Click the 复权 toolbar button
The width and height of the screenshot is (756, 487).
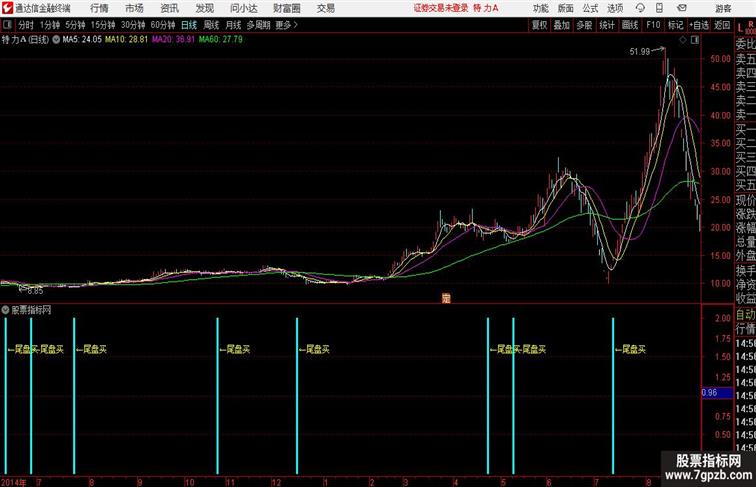coord(540,25)
